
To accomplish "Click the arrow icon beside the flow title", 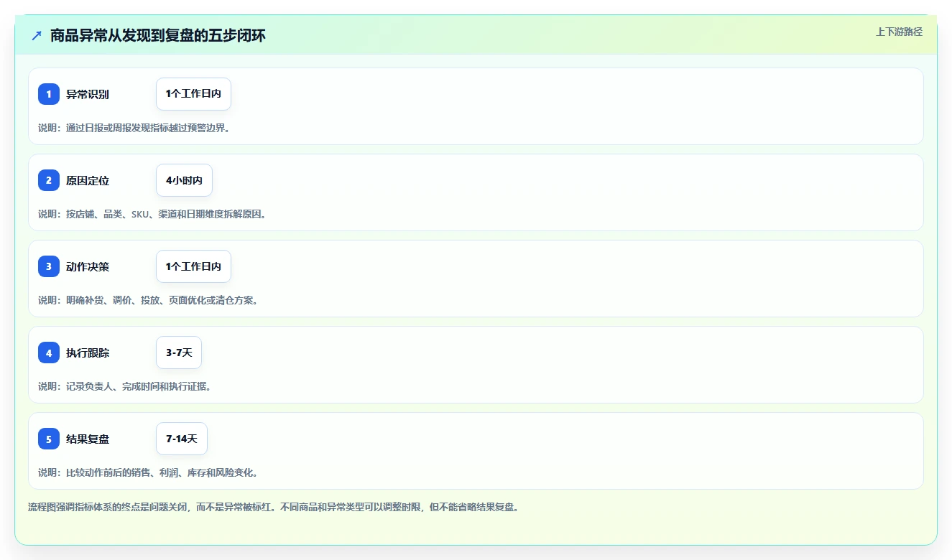I will click(x=37, y=35).
